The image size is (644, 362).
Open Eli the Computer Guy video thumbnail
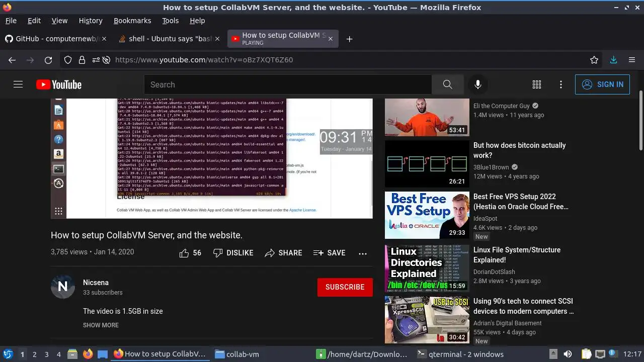point(427,117)
